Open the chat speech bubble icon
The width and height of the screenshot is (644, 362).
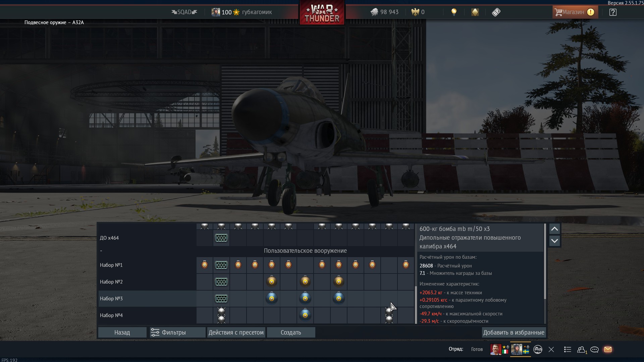click(x=594, y=350)
